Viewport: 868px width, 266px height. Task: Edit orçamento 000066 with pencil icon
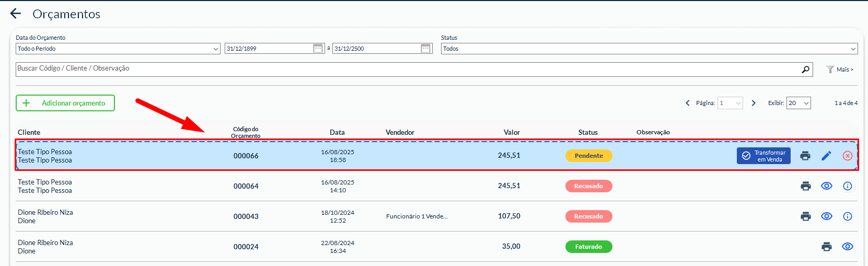click(826, 156)
